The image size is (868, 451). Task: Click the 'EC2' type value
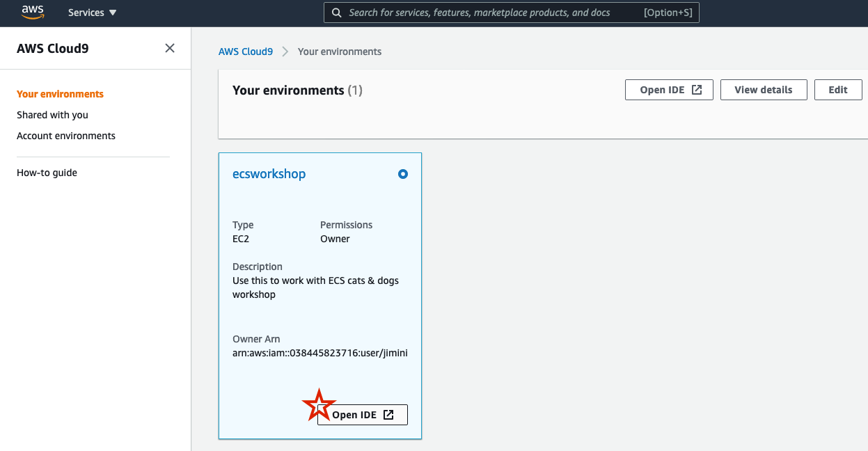241,239
